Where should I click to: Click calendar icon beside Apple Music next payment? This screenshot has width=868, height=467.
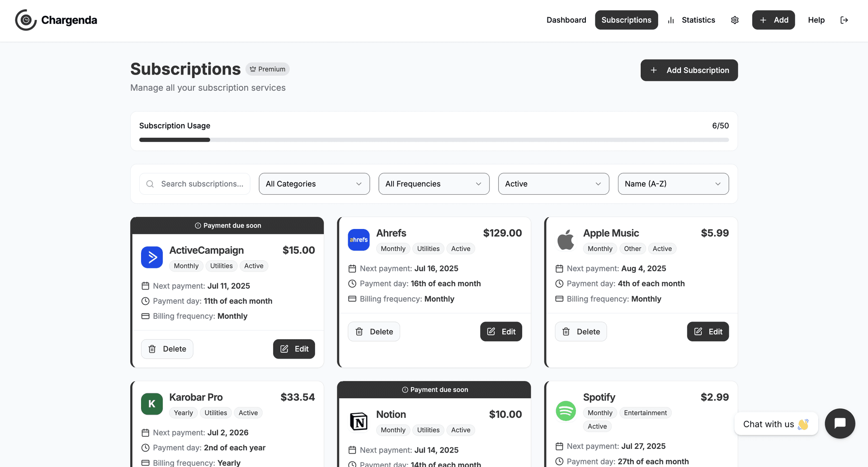[559, 269]
